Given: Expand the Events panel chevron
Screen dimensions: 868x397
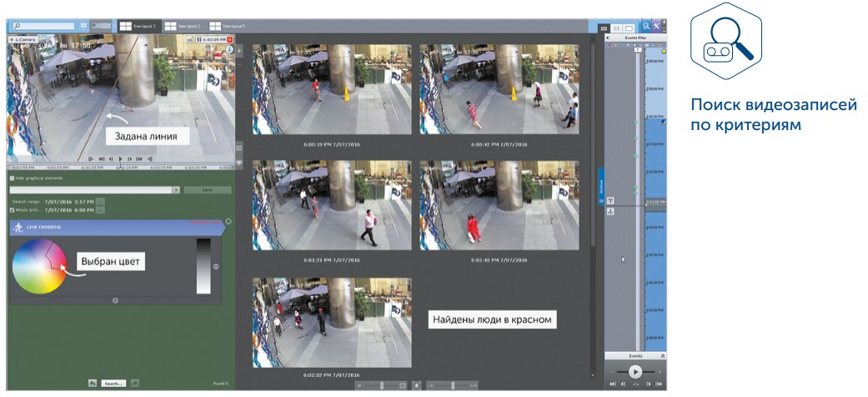Looking at the screenshot, I should click(663, 356).
